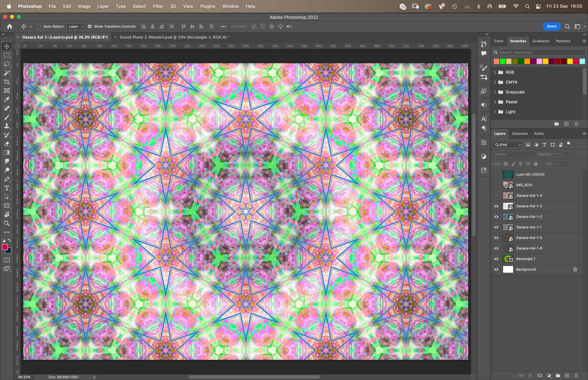Hide the Oaxaca-Kal-1-1 layer
This screenshot has width=588, height=380.
click(496, 227)
